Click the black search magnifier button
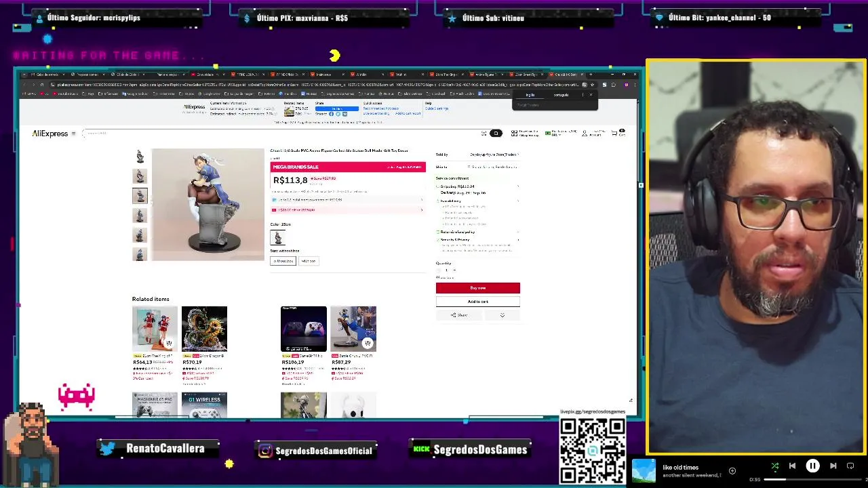 496,134
